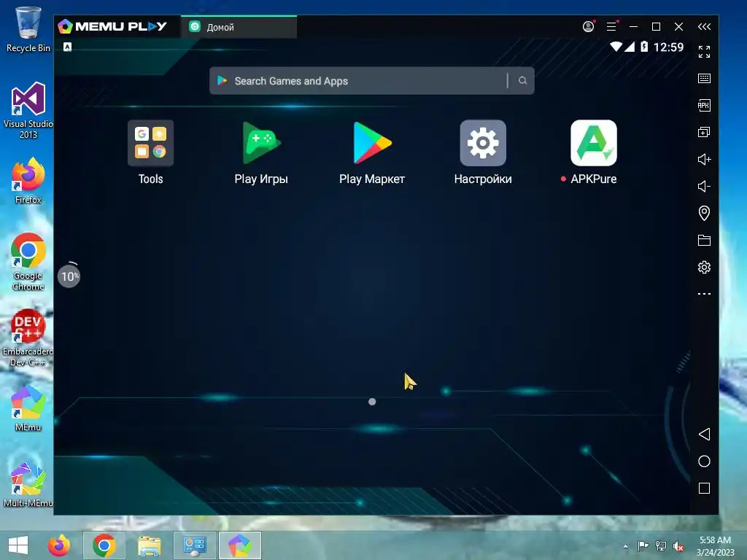Click the 12:59 Android clock

coord(668,47)
